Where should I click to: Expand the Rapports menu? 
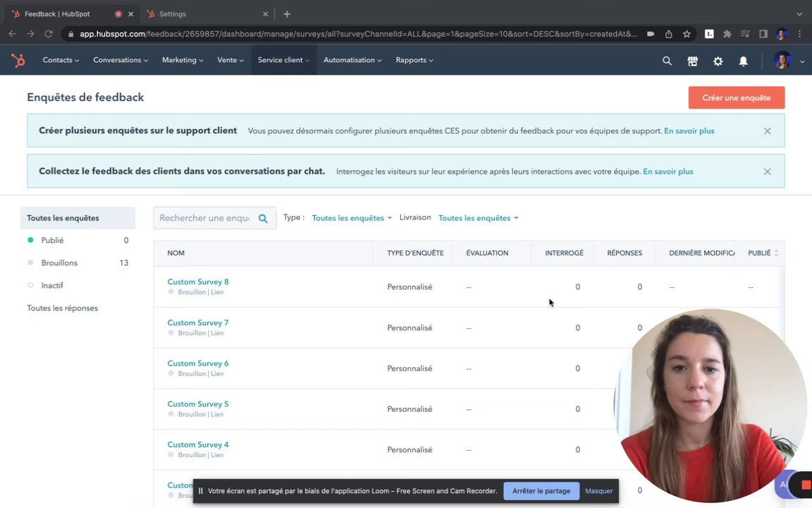pyautogui.click(x=414, y=60)
